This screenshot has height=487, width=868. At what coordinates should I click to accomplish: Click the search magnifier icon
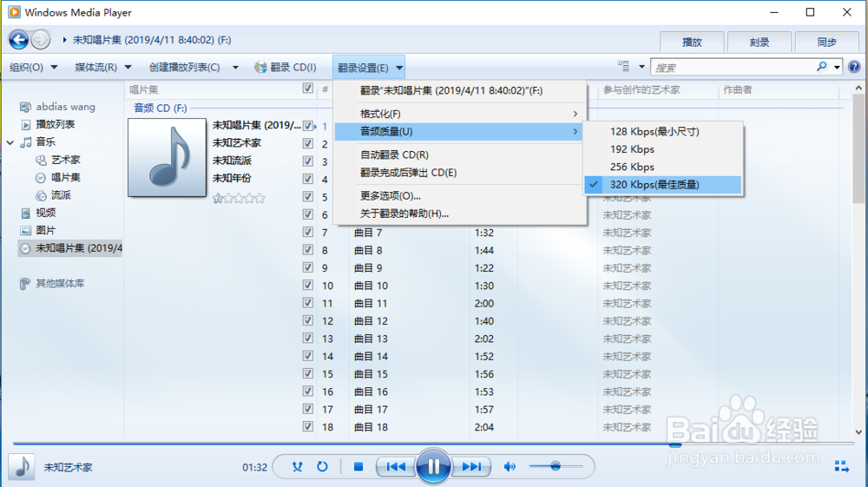[821, 67]
